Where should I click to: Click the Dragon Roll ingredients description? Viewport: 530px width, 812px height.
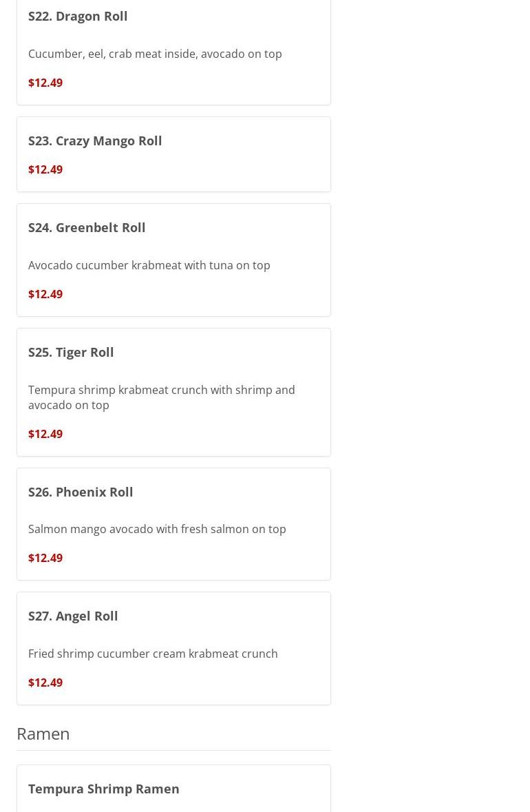tap(155, 54)
